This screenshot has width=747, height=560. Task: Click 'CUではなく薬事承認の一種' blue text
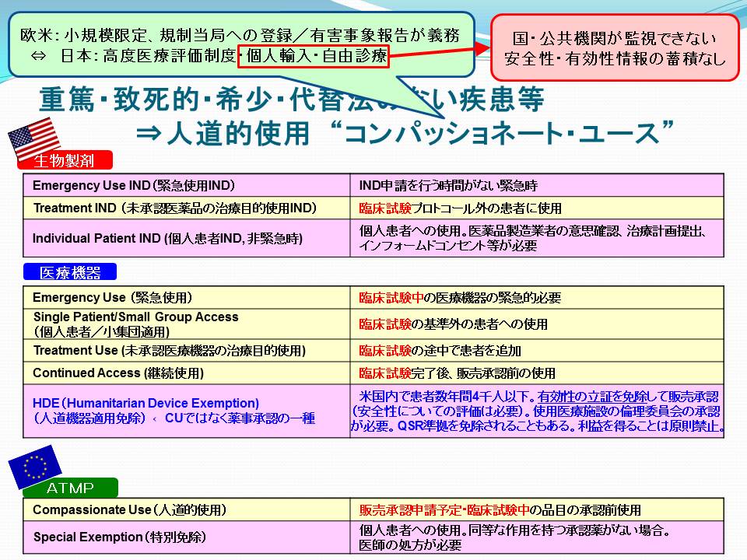pos(240,418)
